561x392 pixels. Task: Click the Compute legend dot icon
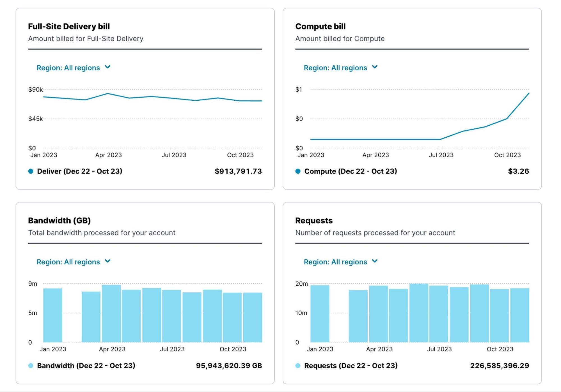[x=297, y=171]
